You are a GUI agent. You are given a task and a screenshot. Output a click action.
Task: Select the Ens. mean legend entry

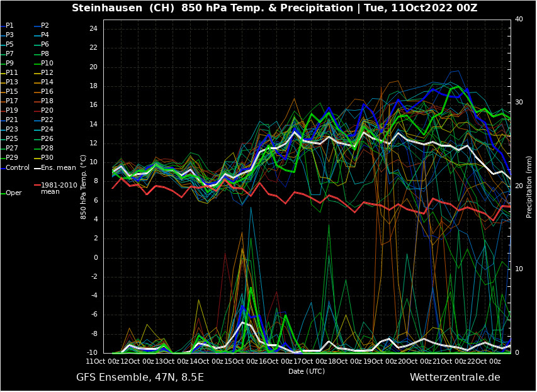click(58, 167)
